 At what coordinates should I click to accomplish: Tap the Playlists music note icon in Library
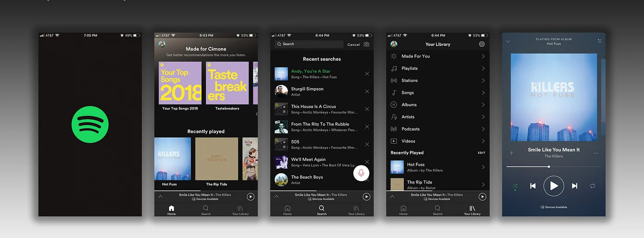(x=394, y=68)
